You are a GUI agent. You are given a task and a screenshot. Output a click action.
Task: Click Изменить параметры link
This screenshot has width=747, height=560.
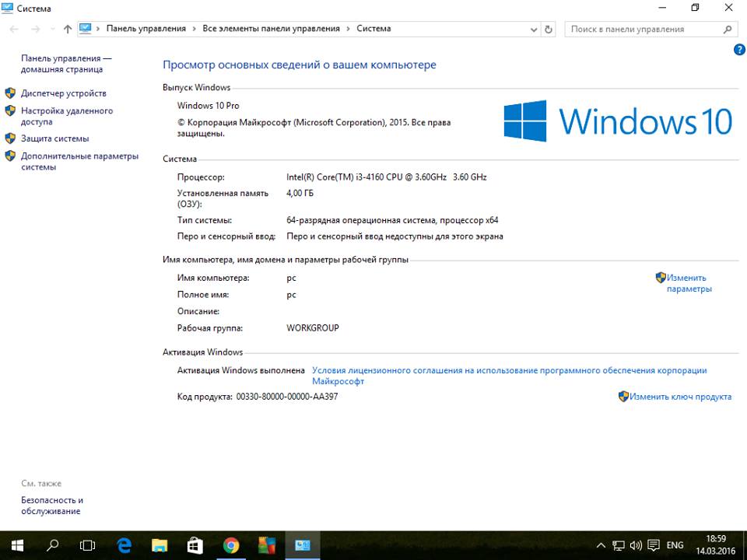coord(689,283)
